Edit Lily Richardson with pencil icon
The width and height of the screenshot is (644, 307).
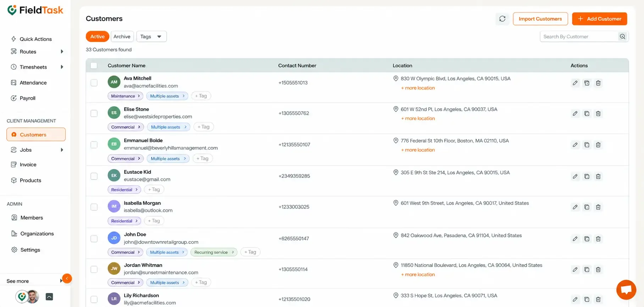pos(575,299)
